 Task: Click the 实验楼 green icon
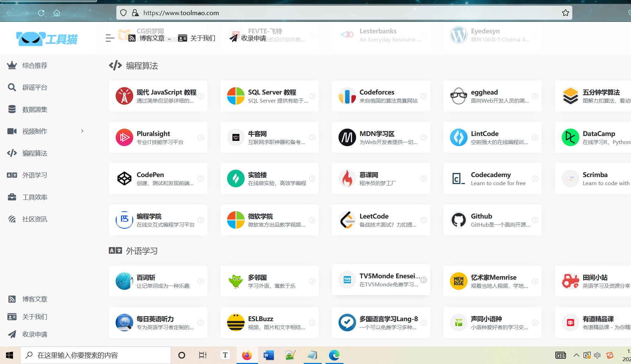pyautogui.click(x=236, y=178)
